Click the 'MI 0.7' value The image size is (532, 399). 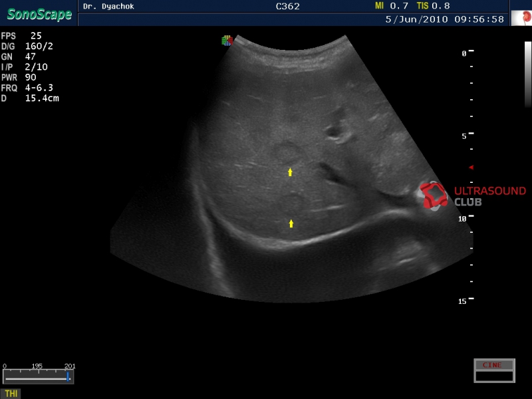point(392,6)
